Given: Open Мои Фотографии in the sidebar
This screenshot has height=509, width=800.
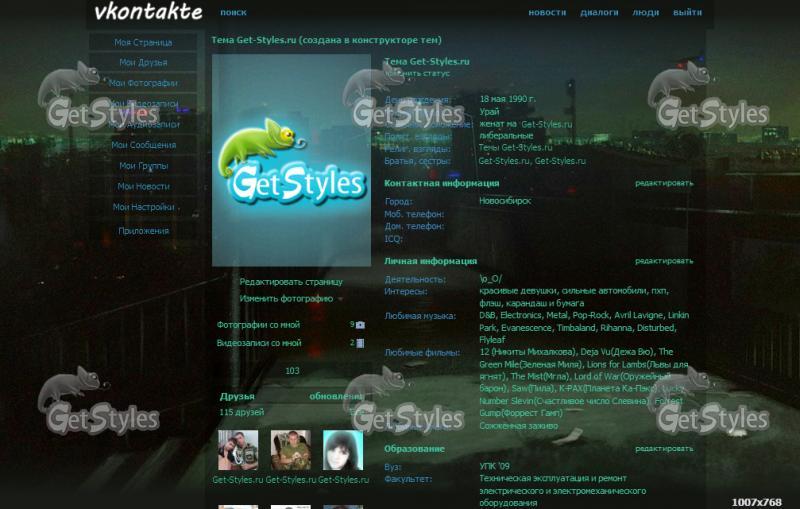Looking at the screenshot, I should pyautogui.click(x=143, y=83).
